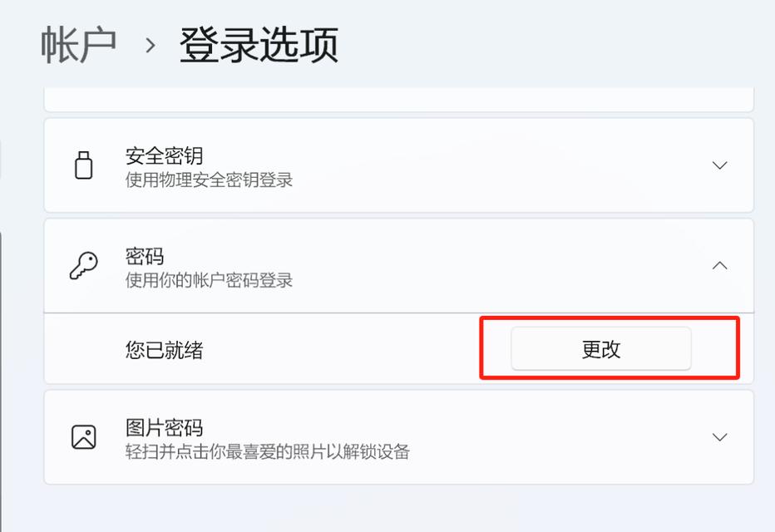Click empty area below the 图片密码 card
This screenshot has height=532, width=775.
coord(398,509)
